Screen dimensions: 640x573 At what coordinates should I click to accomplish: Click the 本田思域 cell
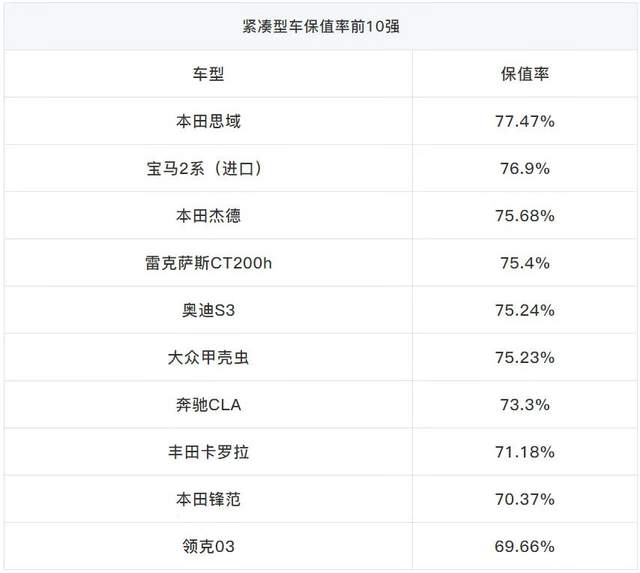(208, 121)
